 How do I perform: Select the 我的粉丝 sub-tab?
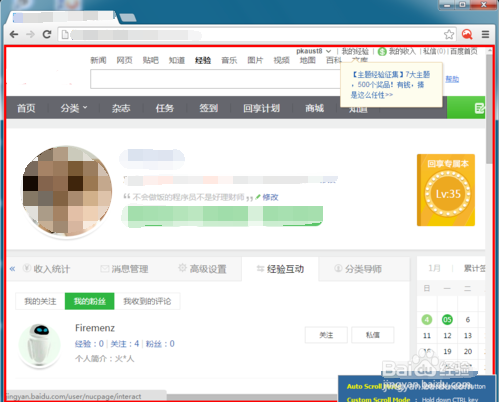pyautogui.click(x=90, y=301)
